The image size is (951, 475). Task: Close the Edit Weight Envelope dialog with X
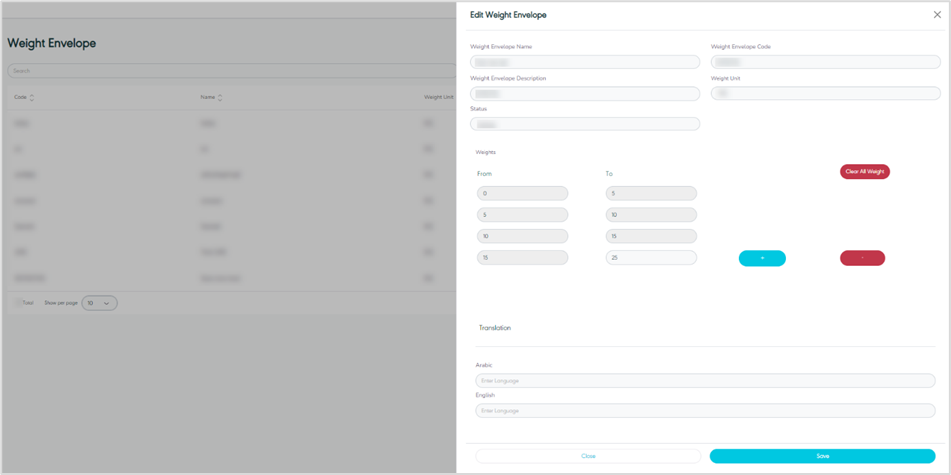coord(937,15)
